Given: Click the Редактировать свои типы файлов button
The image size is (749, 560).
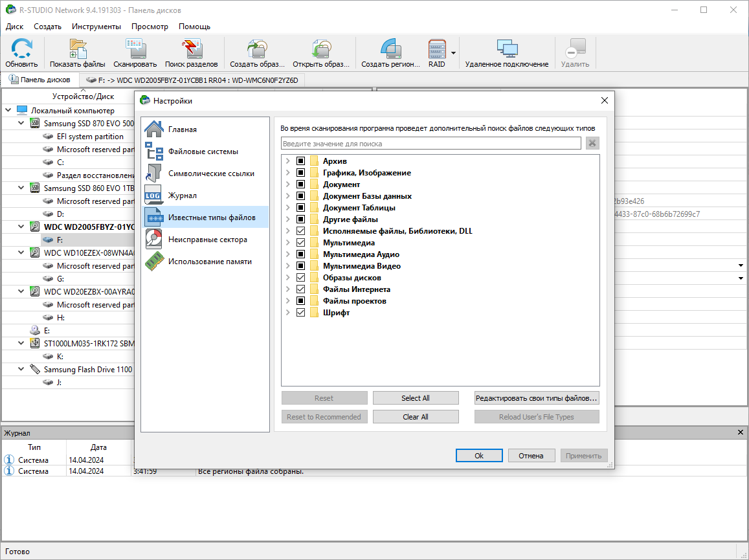Looking at the screenshot, I should point(537,398).
